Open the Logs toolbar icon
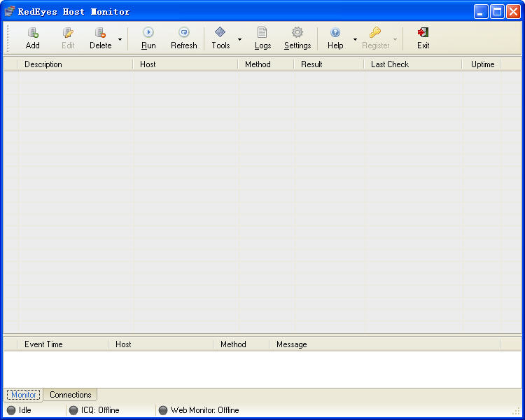This screenshot has width=525, height=420. tap(262, 33)
